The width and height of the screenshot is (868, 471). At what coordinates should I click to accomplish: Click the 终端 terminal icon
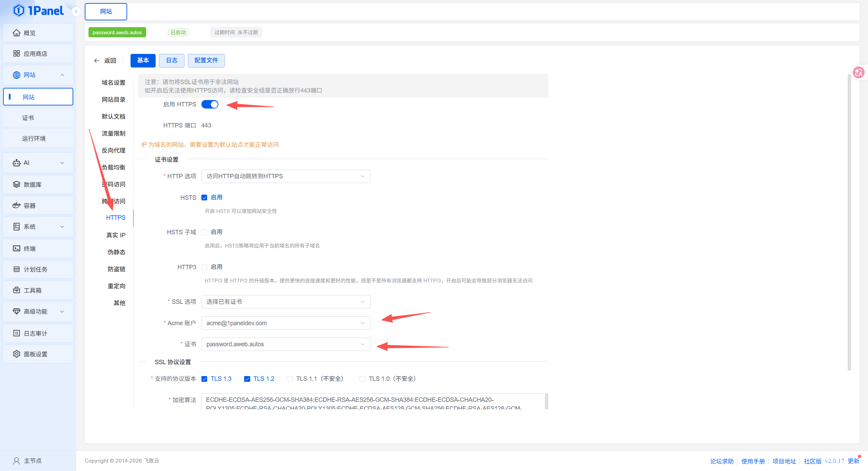pos(16,249)
